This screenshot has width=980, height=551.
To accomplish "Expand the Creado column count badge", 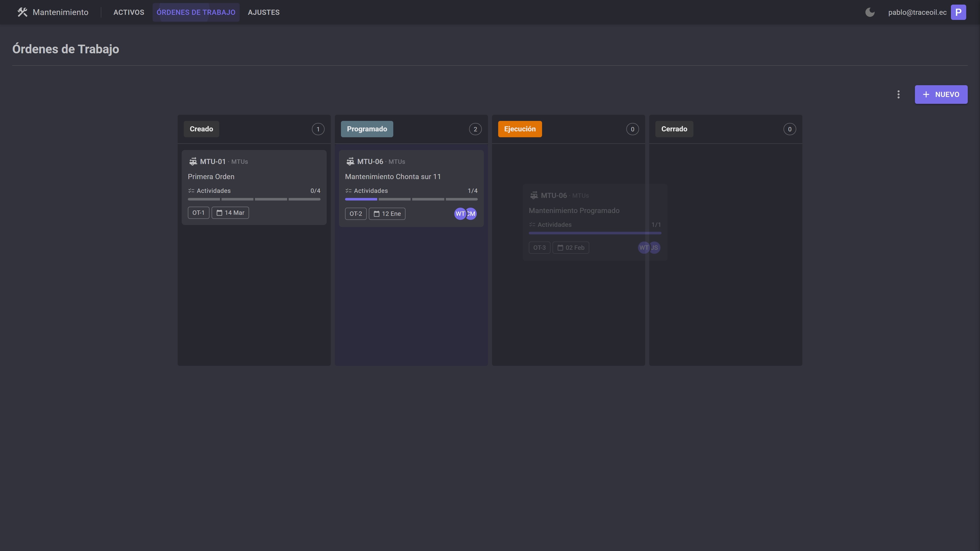I will click(x=318, y=129).
